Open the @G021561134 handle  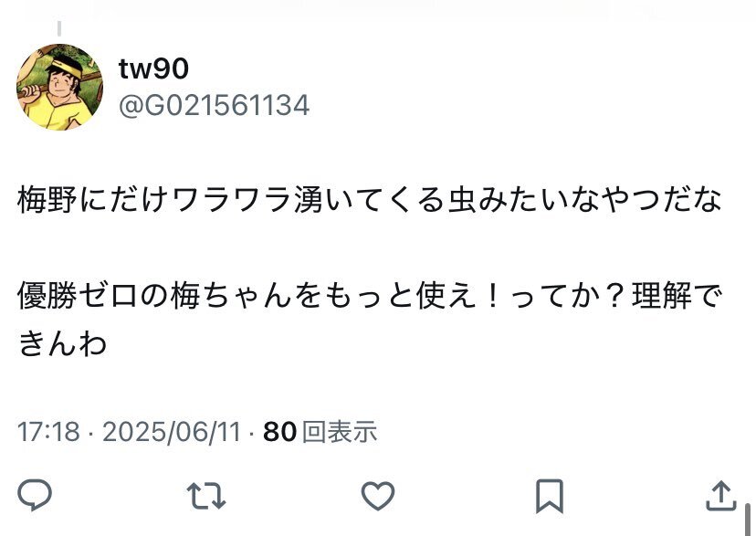(x=214, y=106)
